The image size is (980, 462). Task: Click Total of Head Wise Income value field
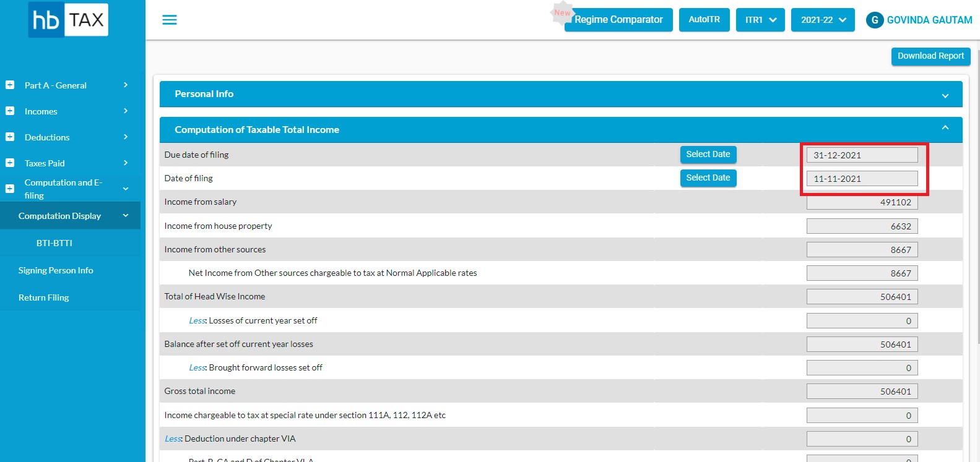point(862,297)
